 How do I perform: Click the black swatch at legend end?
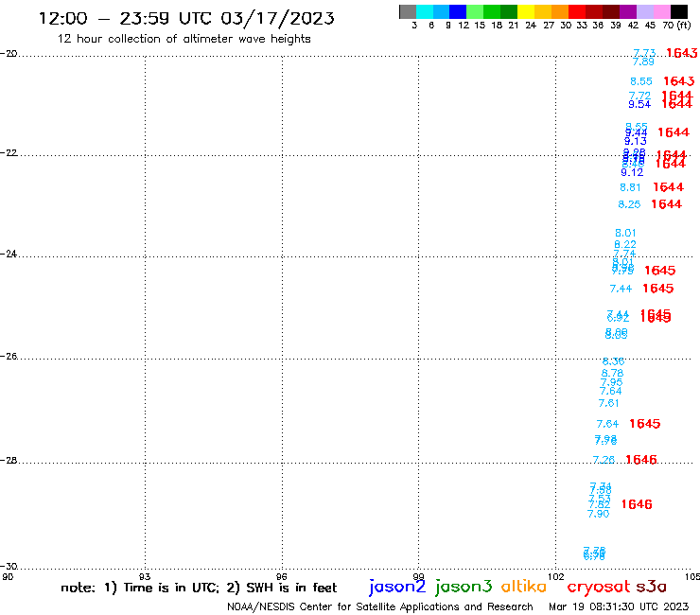click(679, 11)
